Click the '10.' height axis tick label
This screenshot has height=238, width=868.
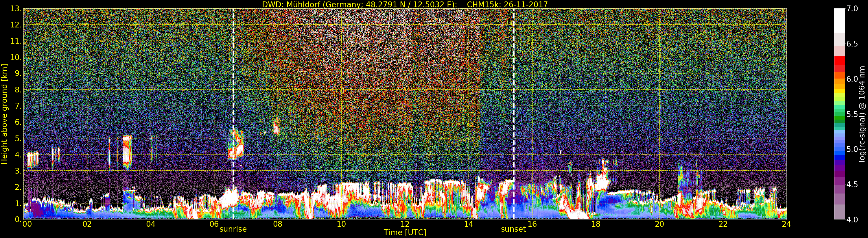[16, 57]
